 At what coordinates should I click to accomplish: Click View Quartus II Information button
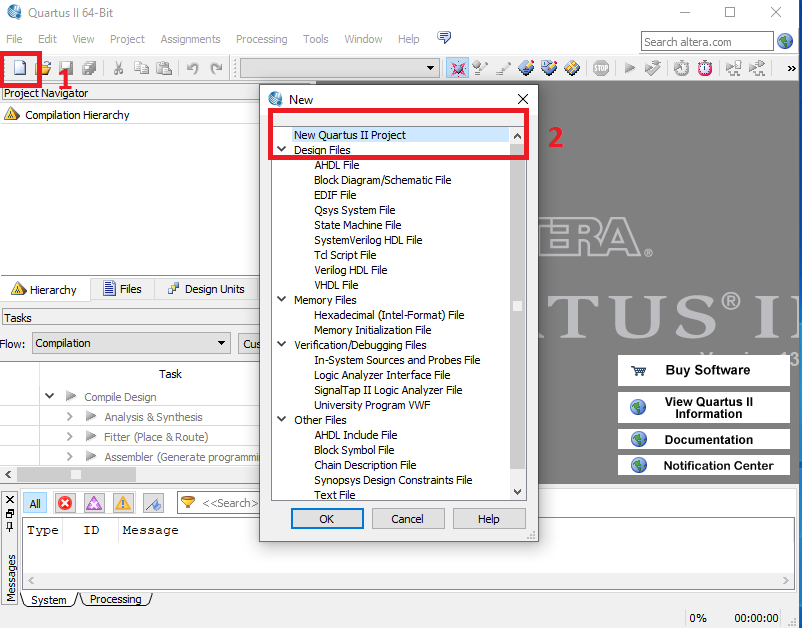[704, 408]
